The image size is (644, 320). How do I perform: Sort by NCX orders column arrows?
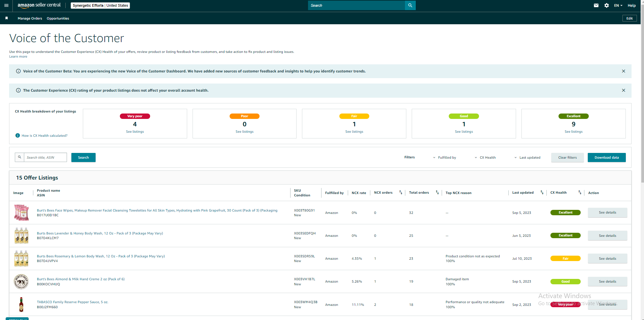point(401,192)
